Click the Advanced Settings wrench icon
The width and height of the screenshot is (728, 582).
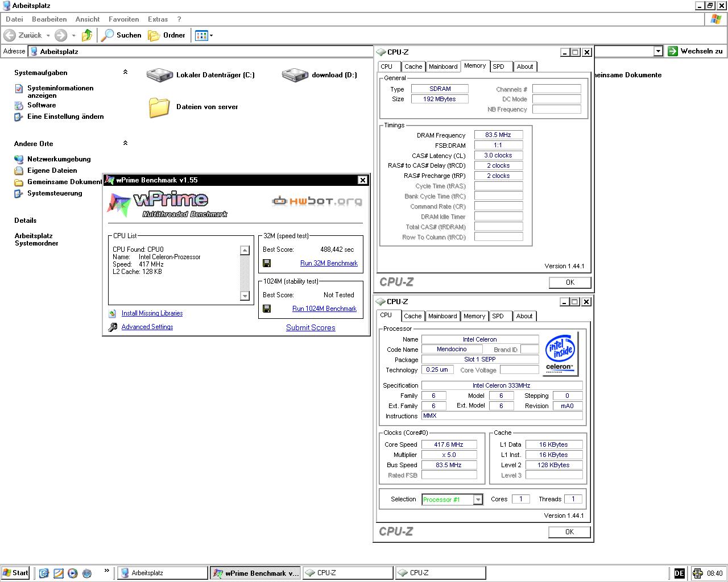click(x=113, y=327)
